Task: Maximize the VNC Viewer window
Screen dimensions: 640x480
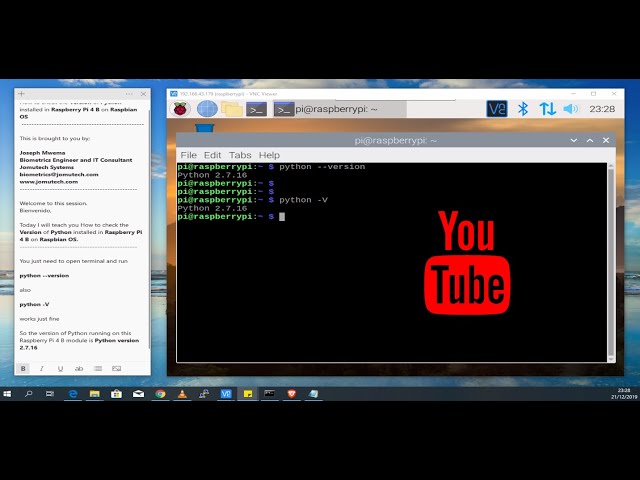Action: pyautogui.click(x=593, y=94)
